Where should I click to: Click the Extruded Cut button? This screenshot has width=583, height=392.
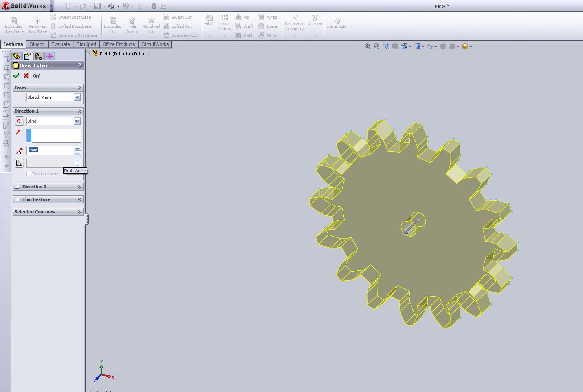[x=113, y=26]
